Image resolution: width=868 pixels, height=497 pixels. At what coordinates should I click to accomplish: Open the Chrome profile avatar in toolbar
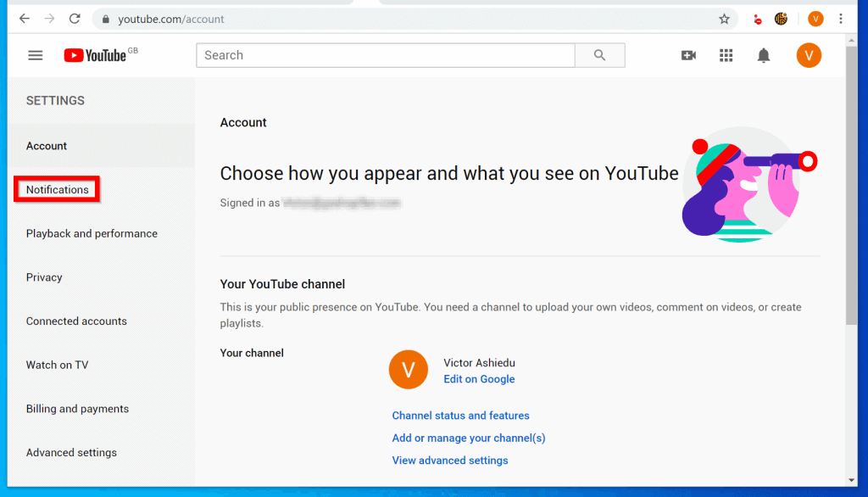(x=815, y=19)
